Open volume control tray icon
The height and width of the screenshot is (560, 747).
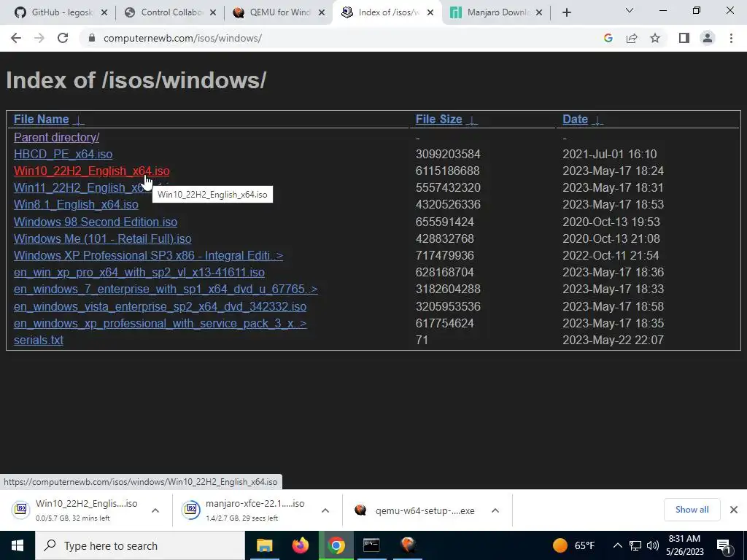click(653, 545)
